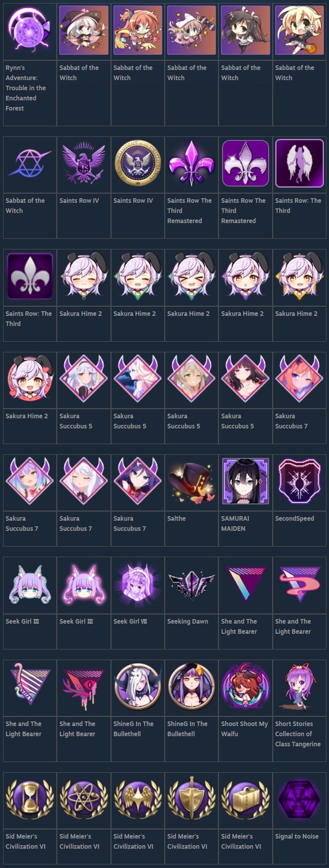
Task: Pick the Civilization VI hourglass badge
Action: [30, 799]
